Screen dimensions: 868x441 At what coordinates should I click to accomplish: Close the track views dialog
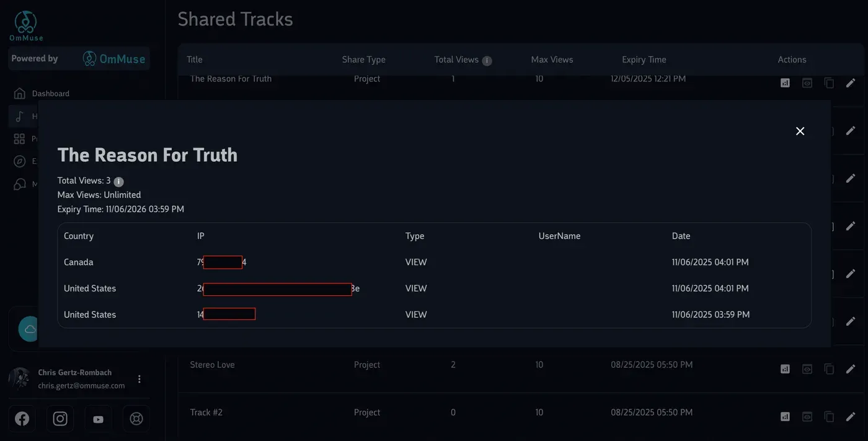point(800,131)
